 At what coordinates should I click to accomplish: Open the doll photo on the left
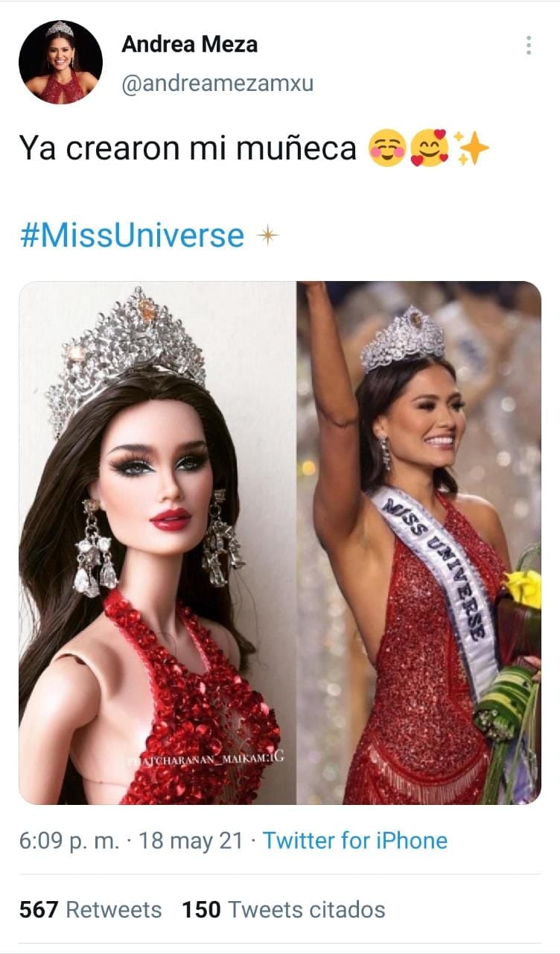tap(157, 543)
